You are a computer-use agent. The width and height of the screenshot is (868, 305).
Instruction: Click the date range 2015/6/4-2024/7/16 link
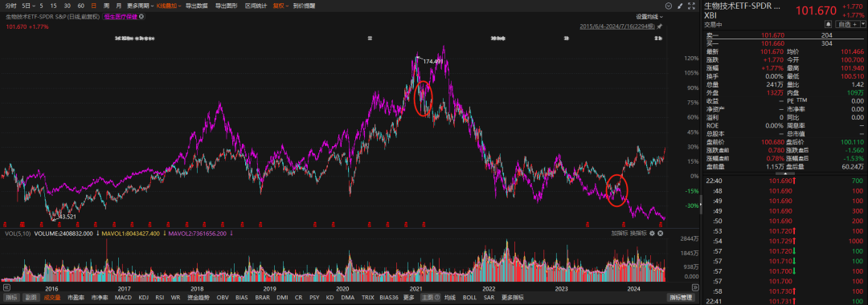point(617,26)
